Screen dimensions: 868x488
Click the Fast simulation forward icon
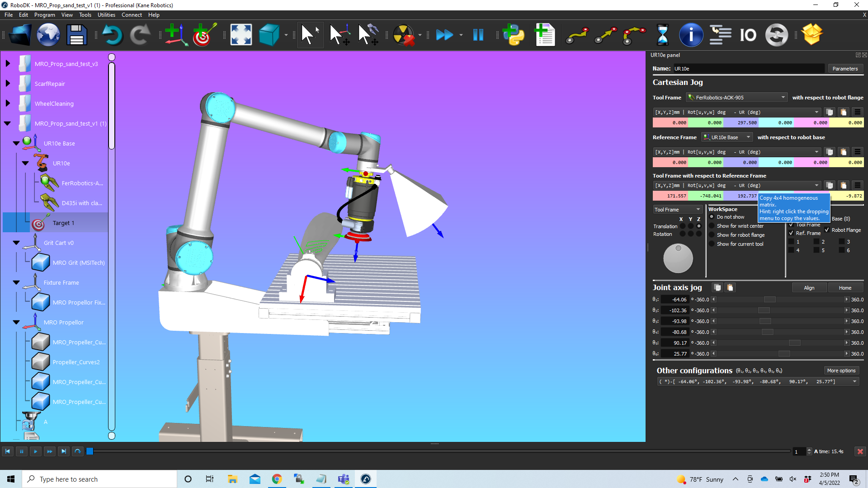[x=444, y=35]
